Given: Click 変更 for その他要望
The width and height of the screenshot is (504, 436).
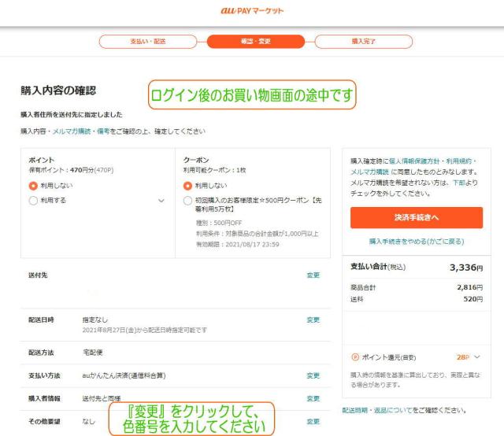Looking at the screenshot, I should click(313, 421).
